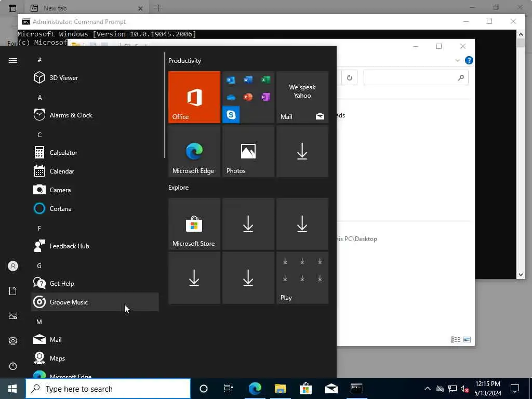
Task: Open the Calculator app
Action: tap(95, 152)
